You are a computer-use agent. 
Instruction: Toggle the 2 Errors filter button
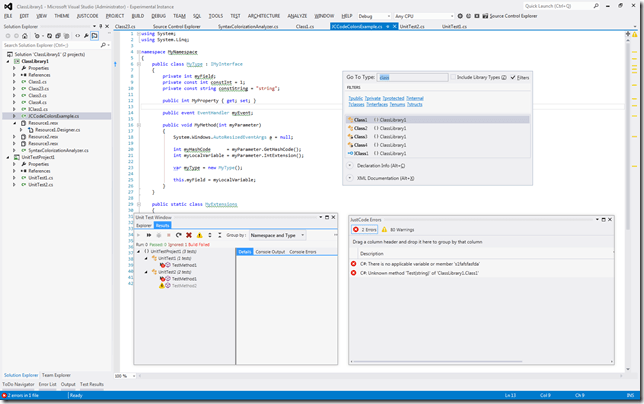362,229
